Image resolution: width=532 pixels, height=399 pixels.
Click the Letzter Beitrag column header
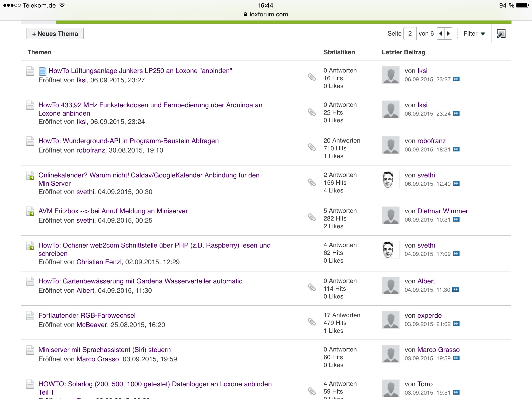point(403,52)
